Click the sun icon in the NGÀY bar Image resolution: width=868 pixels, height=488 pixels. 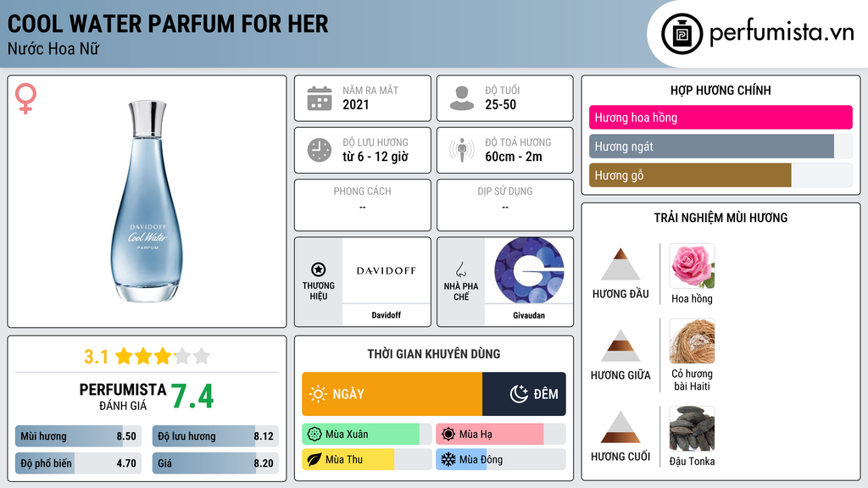(318, 394)
